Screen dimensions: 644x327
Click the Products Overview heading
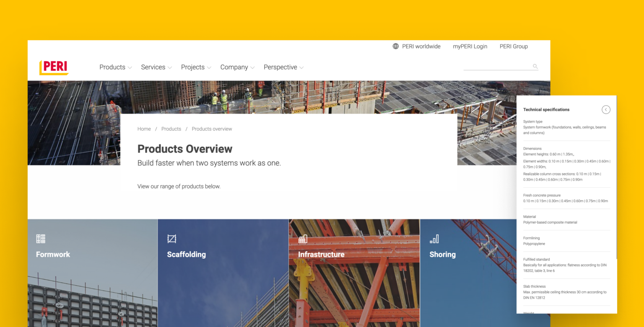click(185, 149)
